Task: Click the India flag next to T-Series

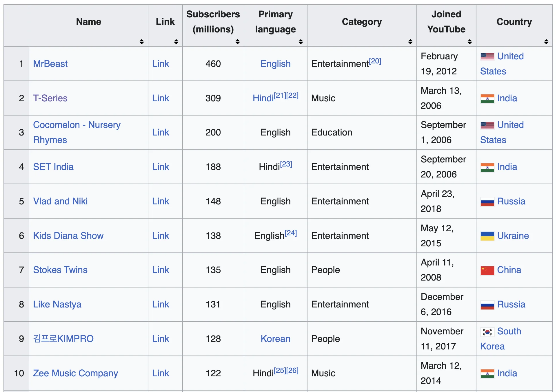Action: pyautogui.click(x=487, y=98)
